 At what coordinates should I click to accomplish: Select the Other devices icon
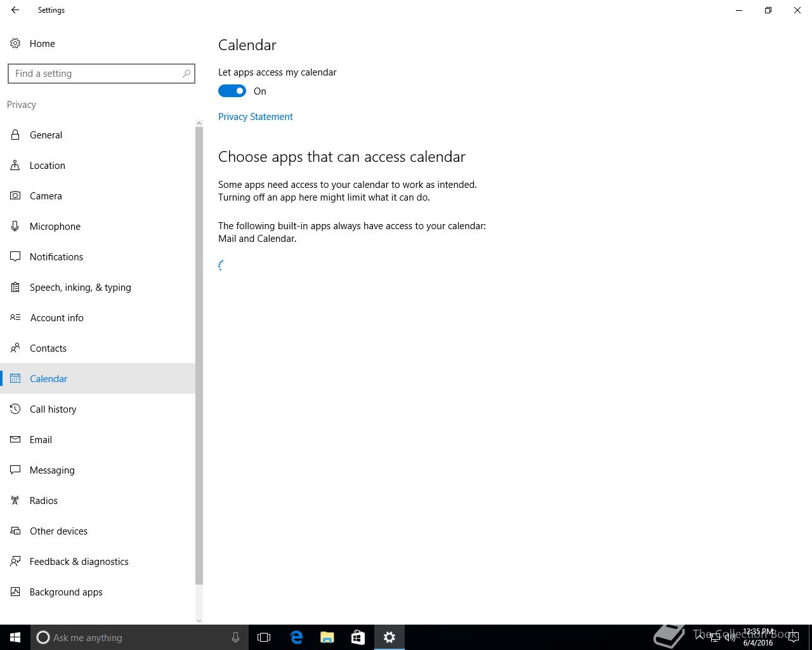point(15,531)
